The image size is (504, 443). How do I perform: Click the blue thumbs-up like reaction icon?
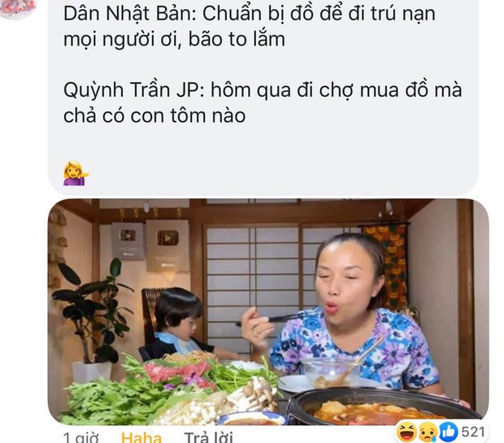coord(448,432)
